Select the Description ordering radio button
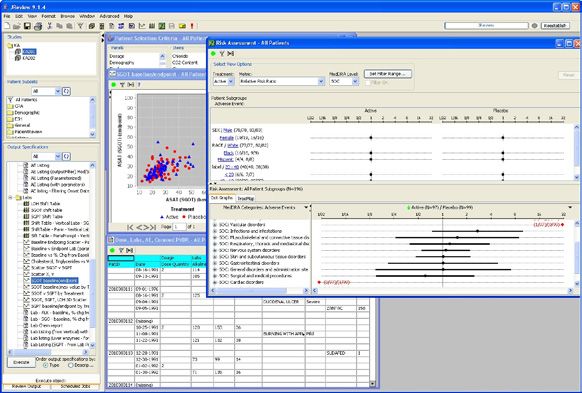This screenshot has height=393, width=582. point(71,366)
